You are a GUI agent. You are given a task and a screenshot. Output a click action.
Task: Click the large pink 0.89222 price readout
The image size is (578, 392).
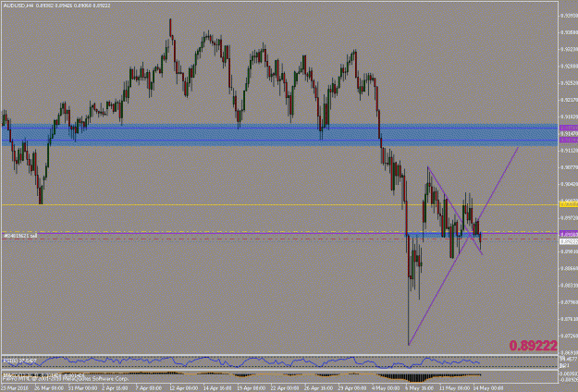pos(533,346)
